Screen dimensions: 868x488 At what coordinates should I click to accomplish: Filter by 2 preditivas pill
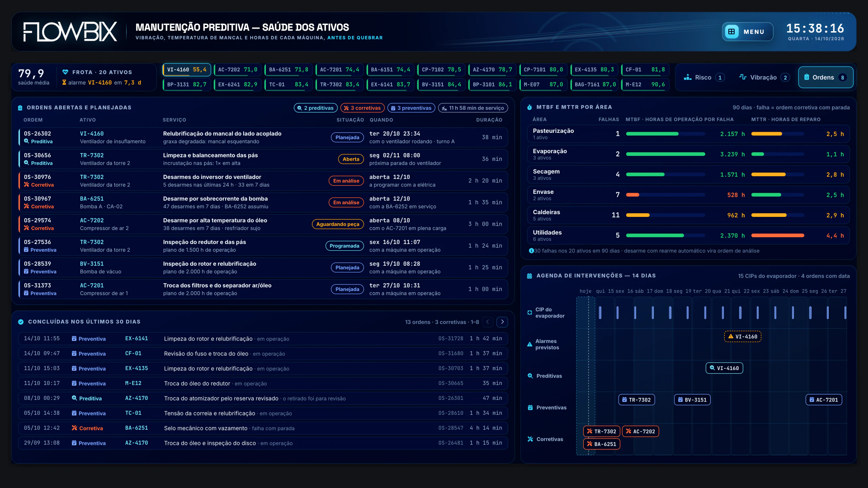pos(316,108)
